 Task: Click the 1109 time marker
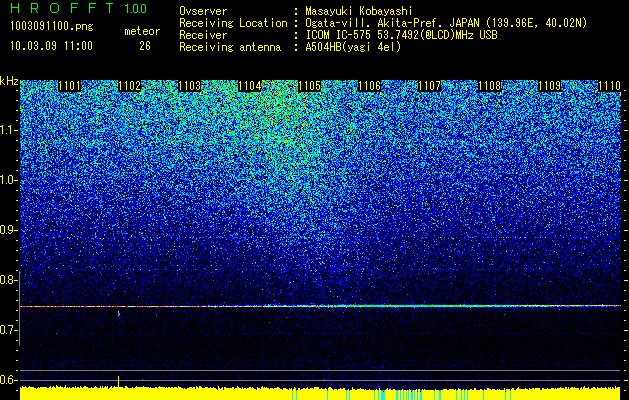tap(549, 86)
